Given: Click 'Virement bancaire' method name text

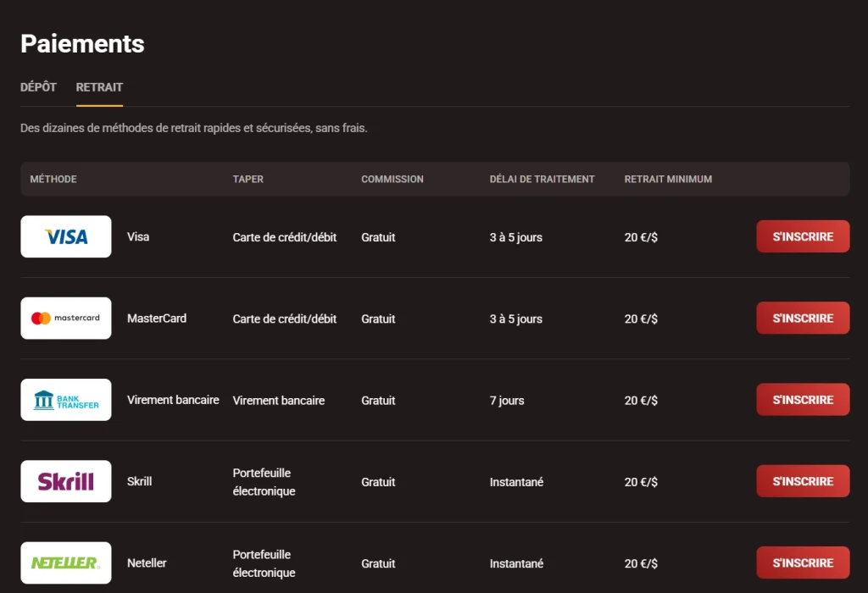Looking at the screenshot, I should [x=173, y=400].
